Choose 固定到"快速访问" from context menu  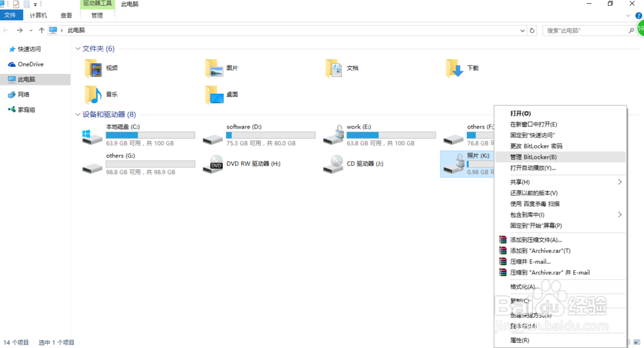click(x=560, y=135)
